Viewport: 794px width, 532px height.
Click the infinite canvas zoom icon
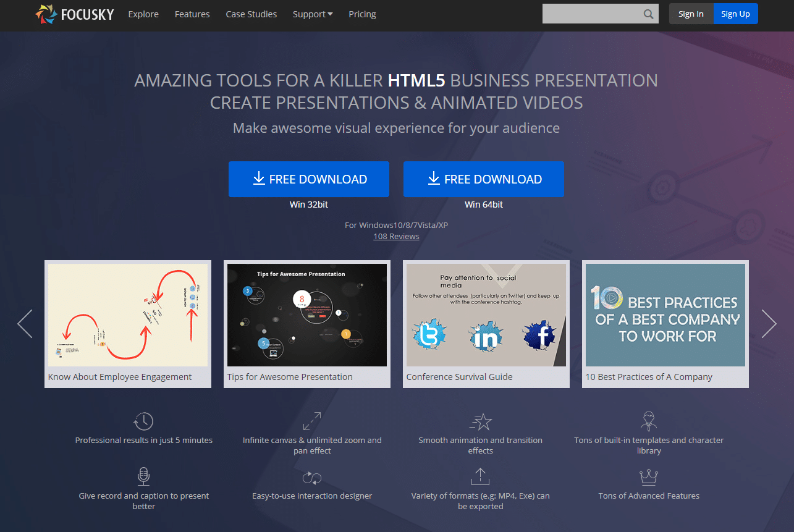pyautogui.click(x=312, y=420)
